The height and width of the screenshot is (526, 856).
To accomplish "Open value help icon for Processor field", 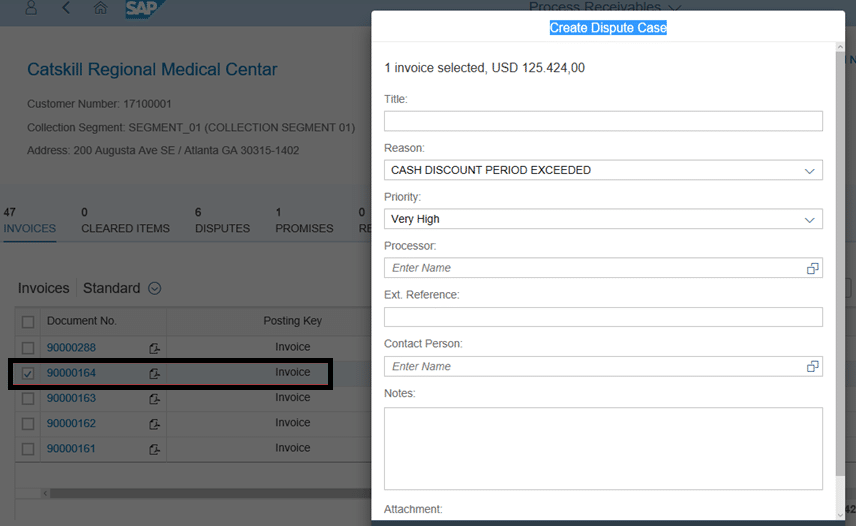I will coord(812,268).
